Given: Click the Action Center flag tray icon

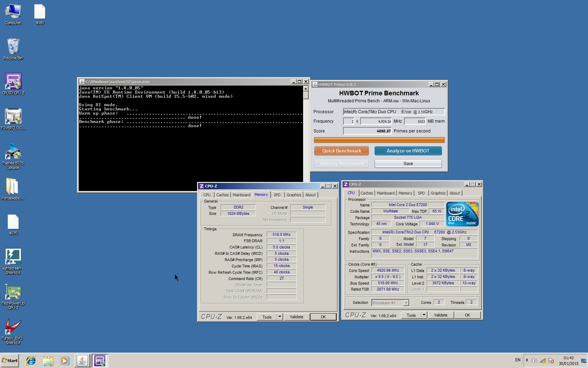Looking at the screenshot, I should [551, 360].
